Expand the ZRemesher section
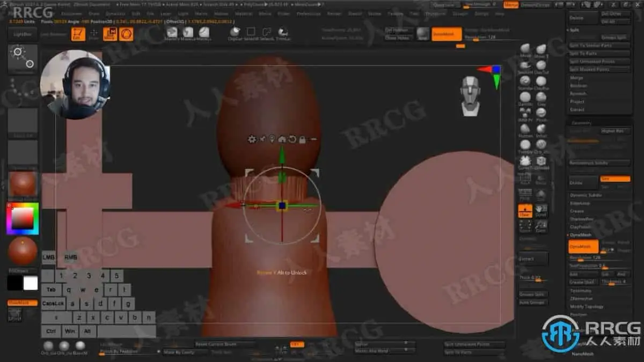Image resolution: width=644 pixels, height=362 pixels. [581, 299]
